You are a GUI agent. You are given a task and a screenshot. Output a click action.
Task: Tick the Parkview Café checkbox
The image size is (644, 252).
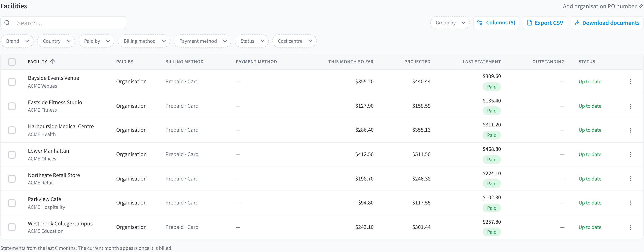pos(12,203)
